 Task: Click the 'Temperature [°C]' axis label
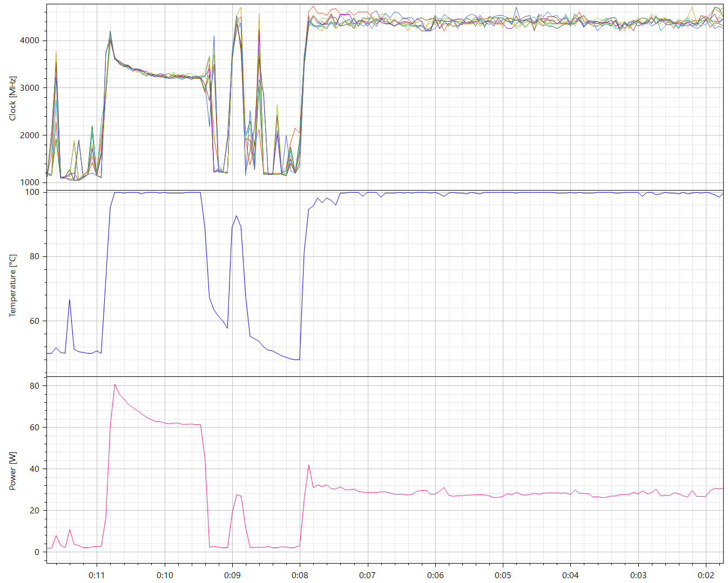tap(12, 286)
